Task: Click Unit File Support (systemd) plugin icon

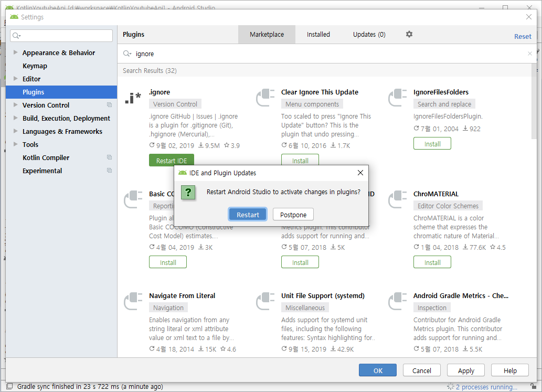Action: tap(265, 301)
